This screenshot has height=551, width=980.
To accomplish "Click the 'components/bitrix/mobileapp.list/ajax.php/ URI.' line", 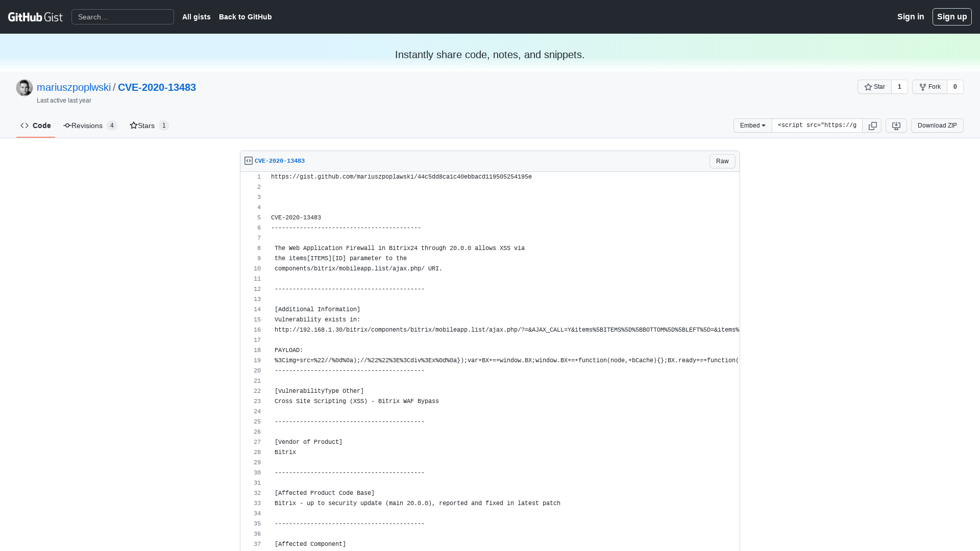I will tap(358, 269).
